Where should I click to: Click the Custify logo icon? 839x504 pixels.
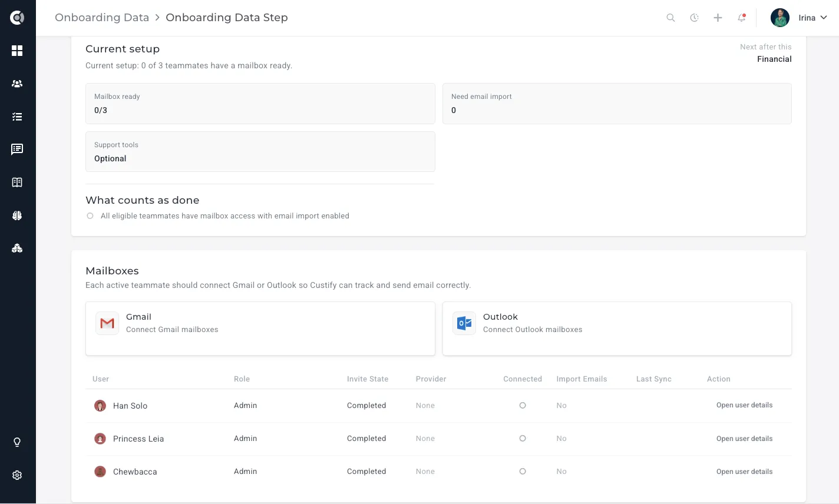click(17, 18)
